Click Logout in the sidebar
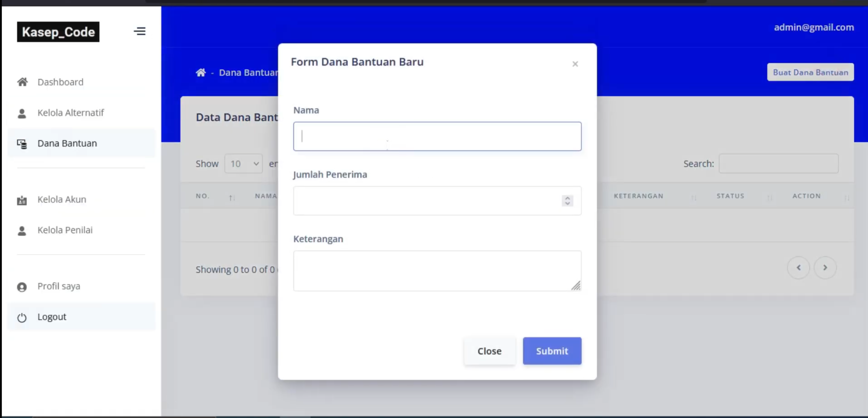This screenshot has height=418, width=868. click(81, 317)
